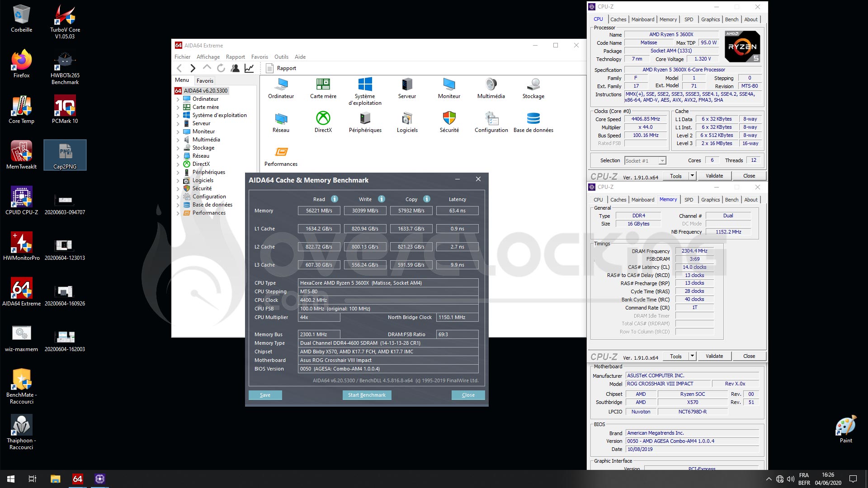Open the Tools dropdown arrow in upper CPU-Z
Screen dimensions: 868x488
(x=692, y=176)
